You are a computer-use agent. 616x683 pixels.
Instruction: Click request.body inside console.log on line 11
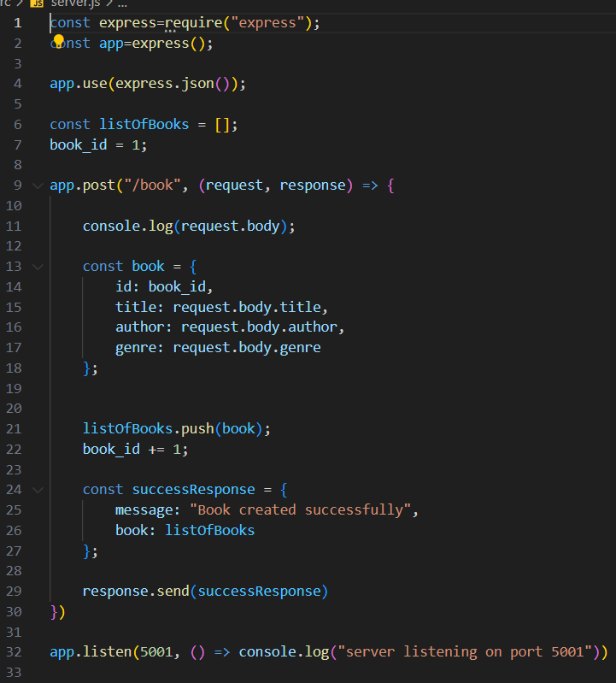click(231, 227)
